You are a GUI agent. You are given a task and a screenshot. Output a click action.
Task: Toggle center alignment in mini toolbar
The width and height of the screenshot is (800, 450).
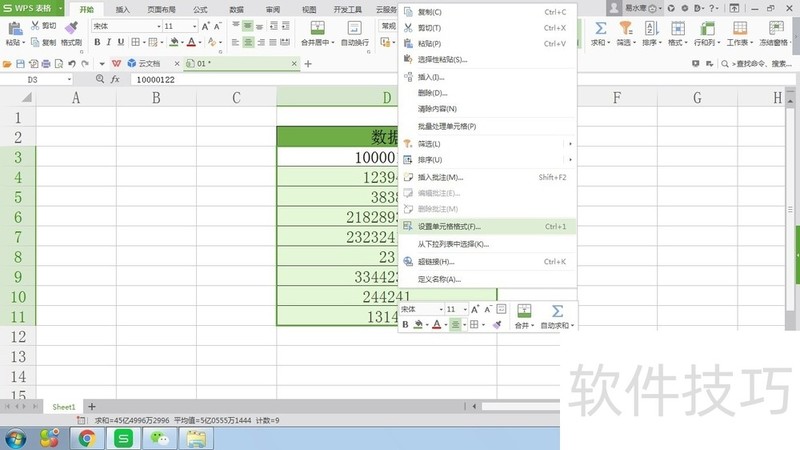(x=455, y=324)
